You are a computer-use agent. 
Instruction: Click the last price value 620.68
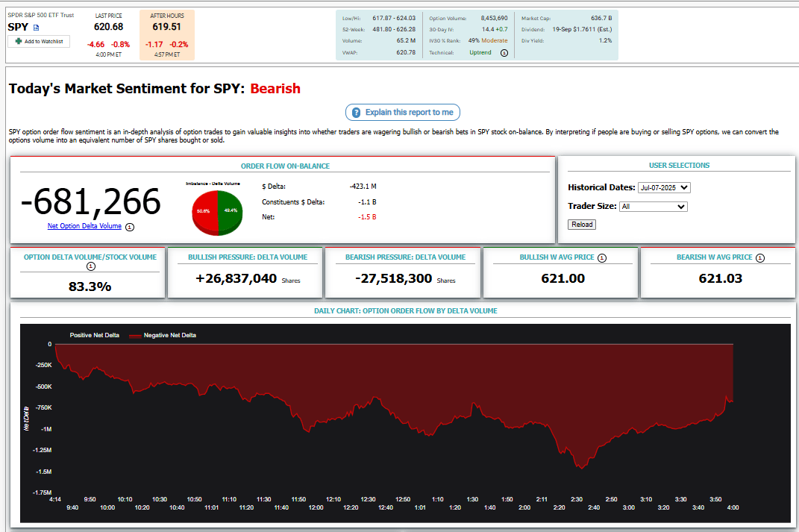coord(108,27)
